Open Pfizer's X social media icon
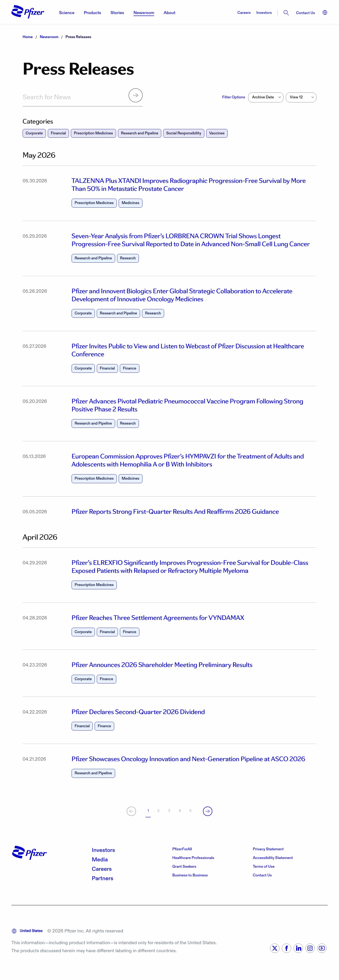The image size is (339, 980). (275, 948)
